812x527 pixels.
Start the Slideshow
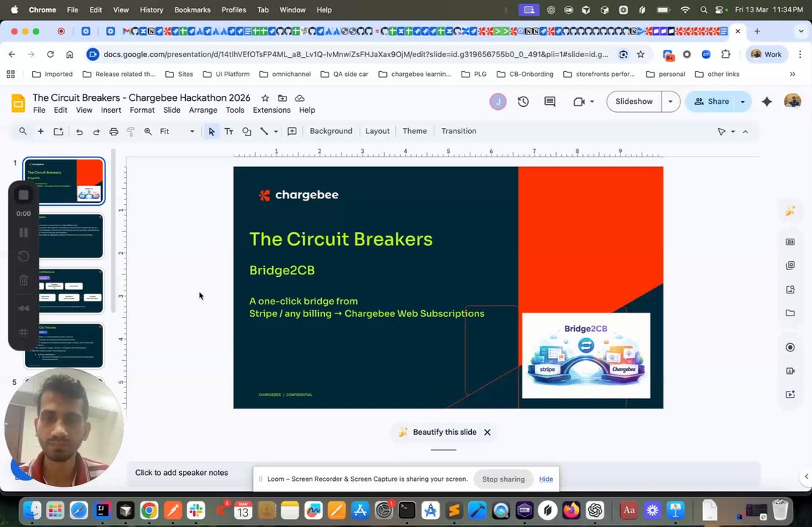click(634, 102)
